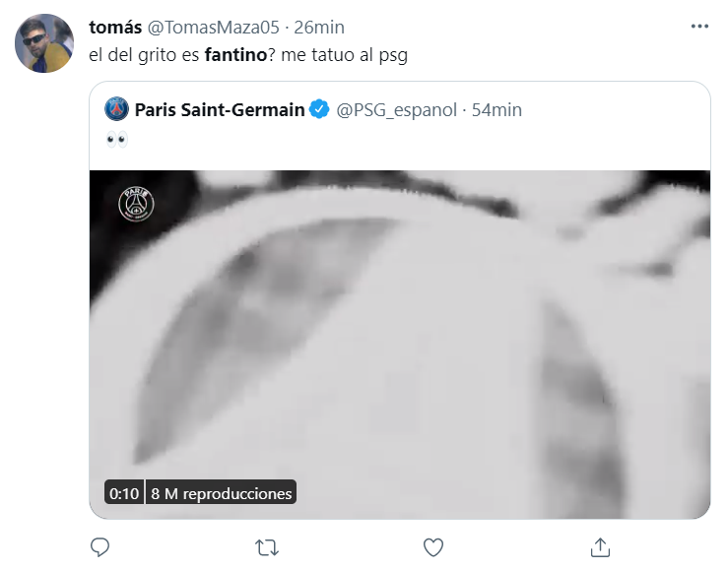Open the Paris Saint-Germain account name
The width and height of the screenshot is (728, 570).
coord(219,109)
